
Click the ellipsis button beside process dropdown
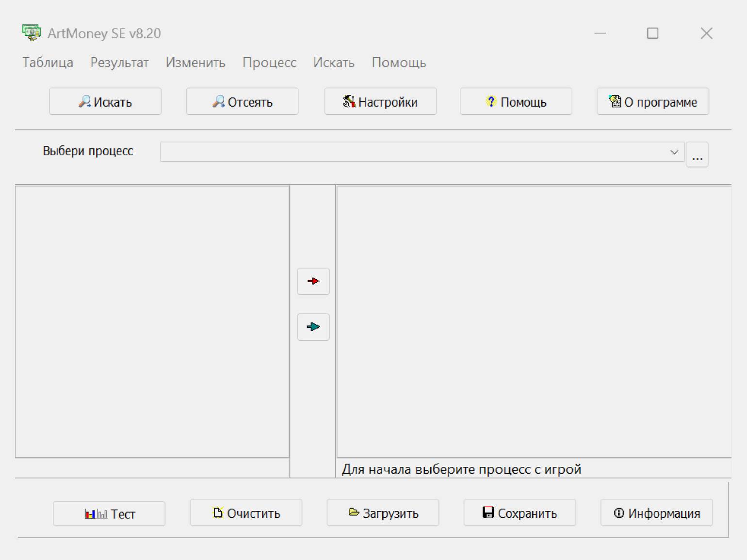(697, 155)
